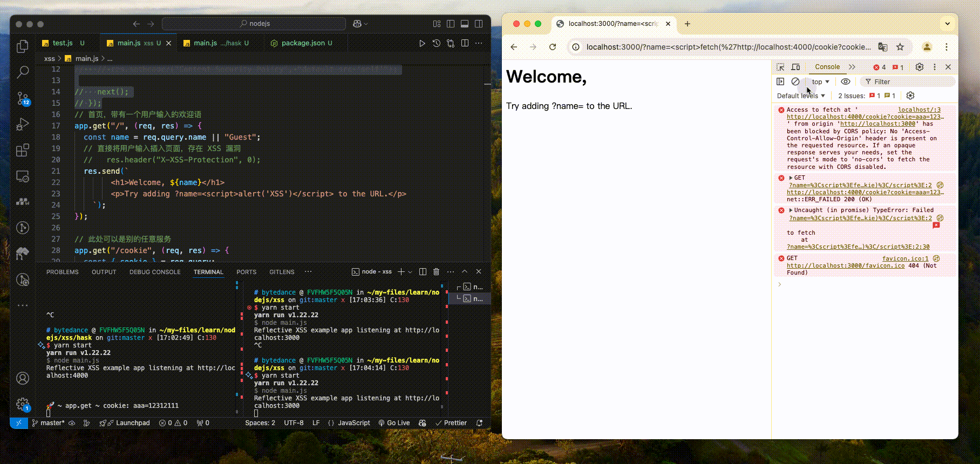Open the Explorer view in VS Code
Image resolution: width=980 pixels, height=464 pixels.
pyautogui.click(x=23, y=46)
